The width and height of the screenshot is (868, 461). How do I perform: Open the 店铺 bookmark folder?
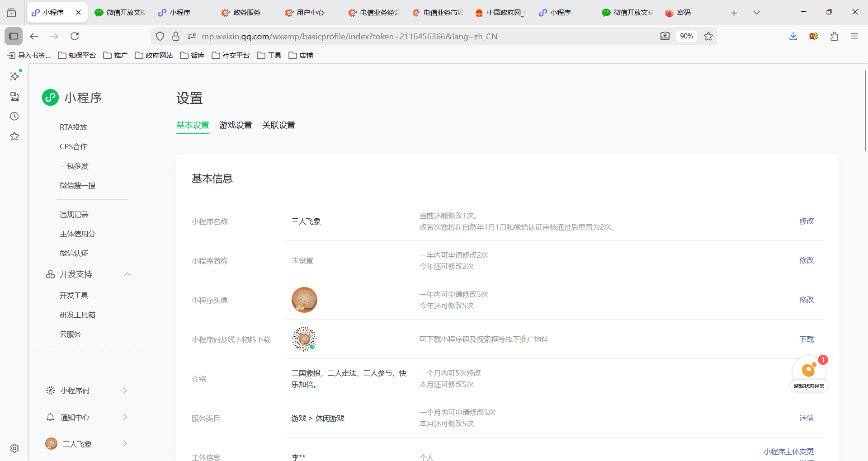tap(301, 55)
